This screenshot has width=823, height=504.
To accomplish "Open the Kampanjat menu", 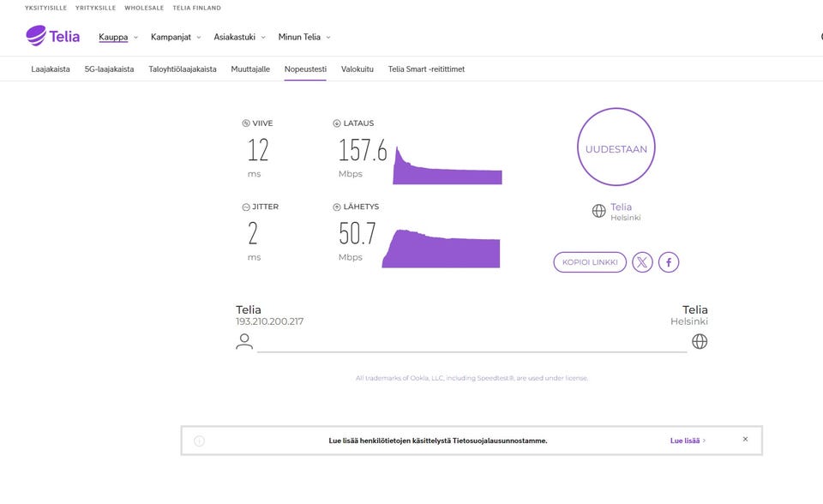I will click(x=171, y=37).
